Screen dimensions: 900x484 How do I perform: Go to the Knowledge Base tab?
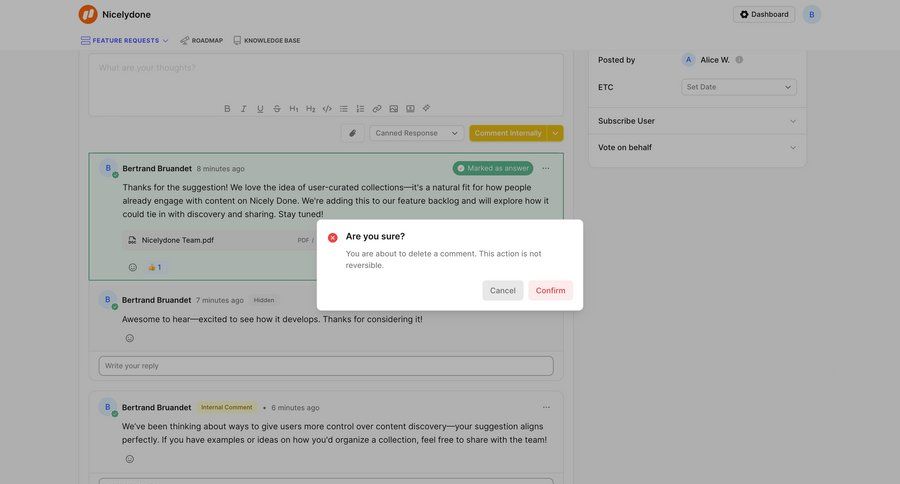point(267,41)
